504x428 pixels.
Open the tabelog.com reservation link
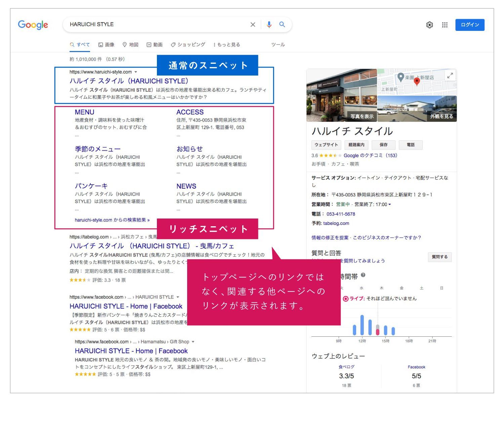[336, 223]
